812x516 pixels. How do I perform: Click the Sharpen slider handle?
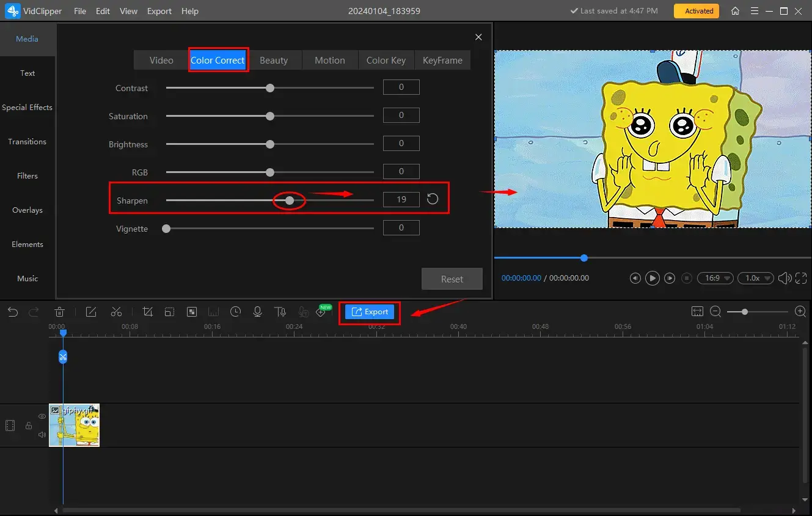(290, 201)
